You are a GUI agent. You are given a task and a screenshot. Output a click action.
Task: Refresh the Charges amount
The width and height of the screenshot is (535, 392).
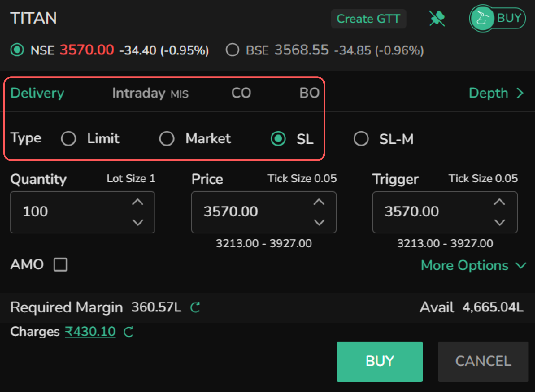[129, 331]
